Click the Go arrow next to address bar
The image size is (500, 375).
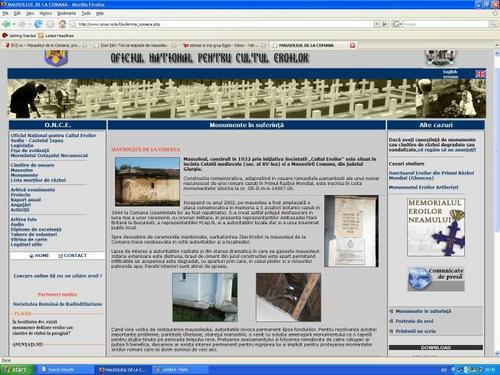(385, 24)
